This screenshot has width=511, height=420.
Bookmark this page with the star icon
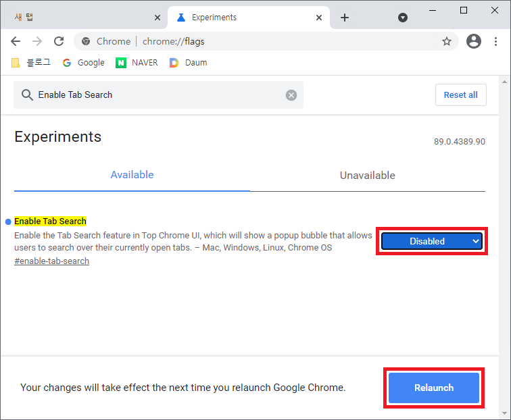[447, 41]
